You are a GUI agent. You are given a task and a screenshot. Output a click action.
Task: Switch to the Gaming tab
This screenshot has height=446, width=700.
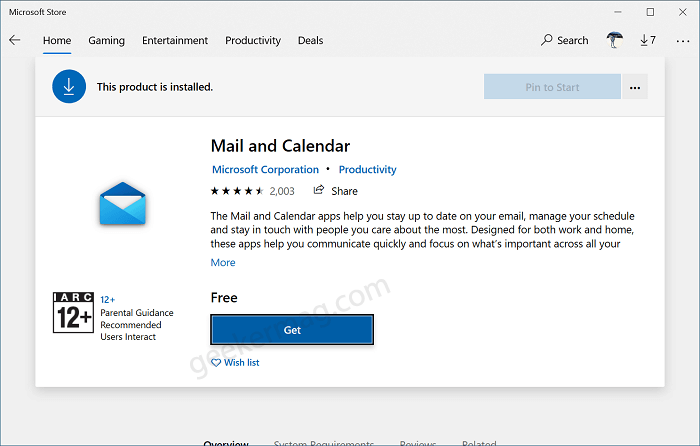click(106, 41)
